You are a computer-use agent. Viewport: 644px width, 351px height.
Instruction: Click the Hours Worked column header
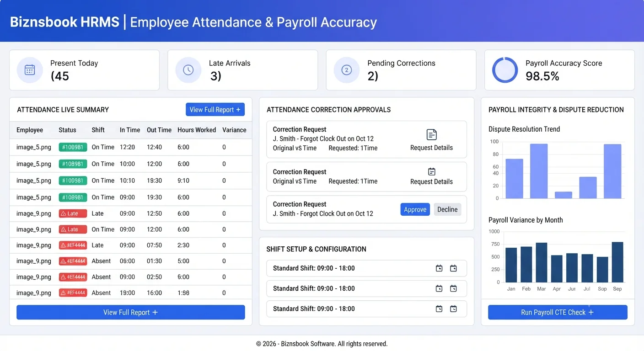point(197,130)
